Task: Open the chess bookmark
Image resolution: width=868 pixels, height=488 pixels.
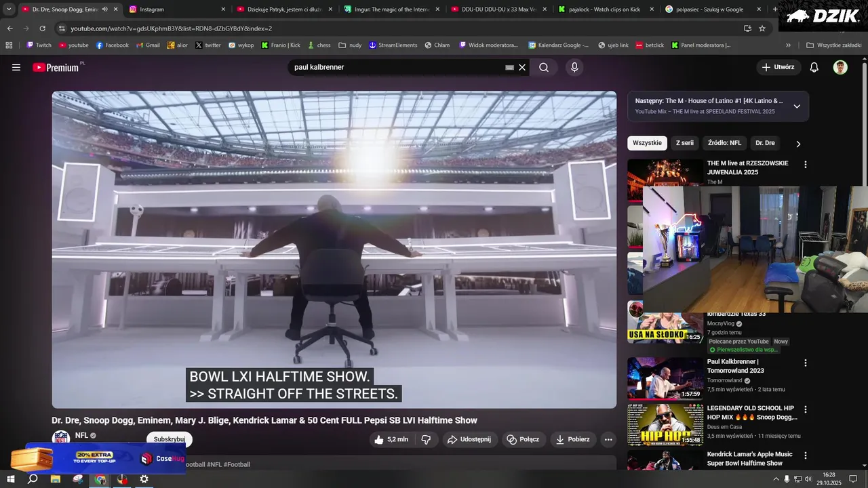Action: click(319, 45)
